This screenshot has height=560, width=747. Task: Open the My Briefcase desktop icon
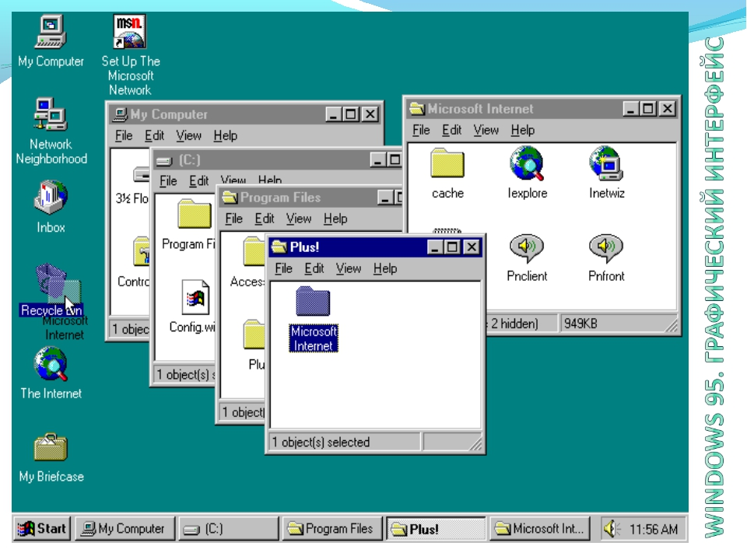(x=51, y=457)
